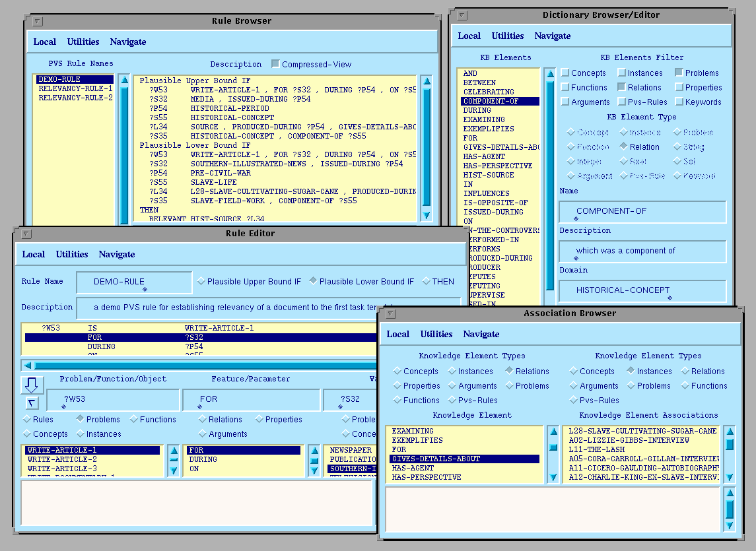The height and width of the screenshot is (551, 756).
Task: Select RELEVANCY-RULE-1 in the PVS Rule Names list
Action: (x=75, y=88)
